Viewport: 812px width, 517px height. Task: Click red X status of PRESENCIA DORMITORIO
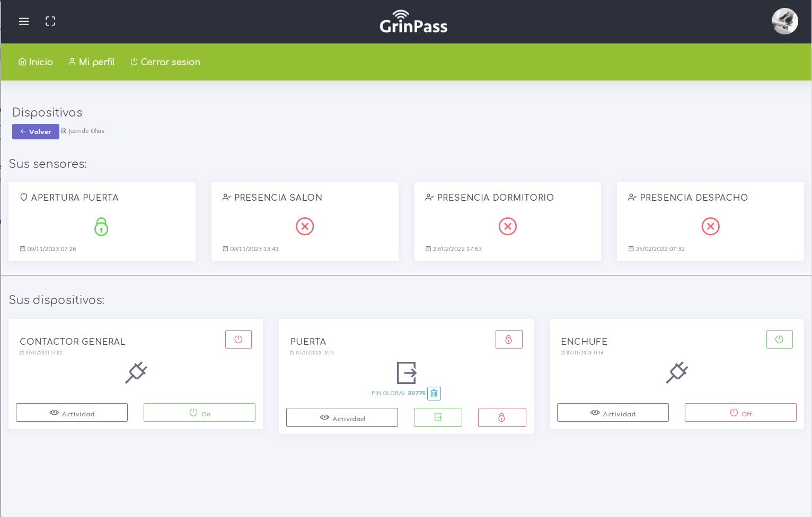pos(508,226)
